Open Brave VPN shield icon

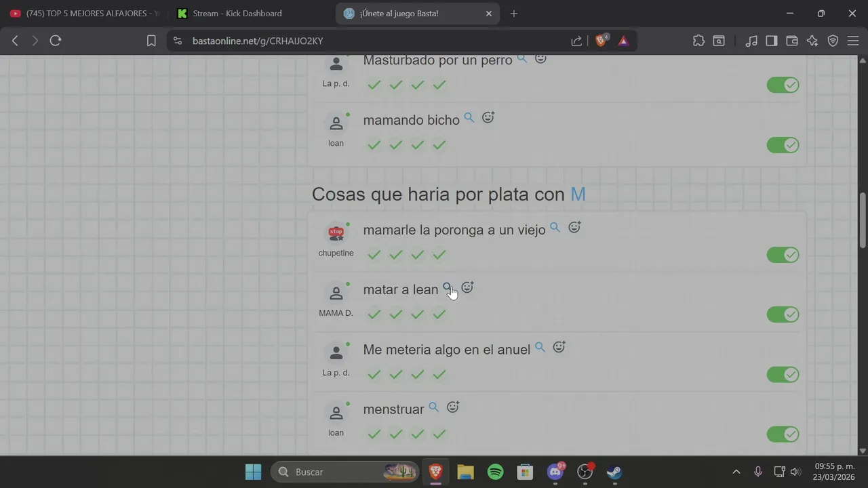833,41
